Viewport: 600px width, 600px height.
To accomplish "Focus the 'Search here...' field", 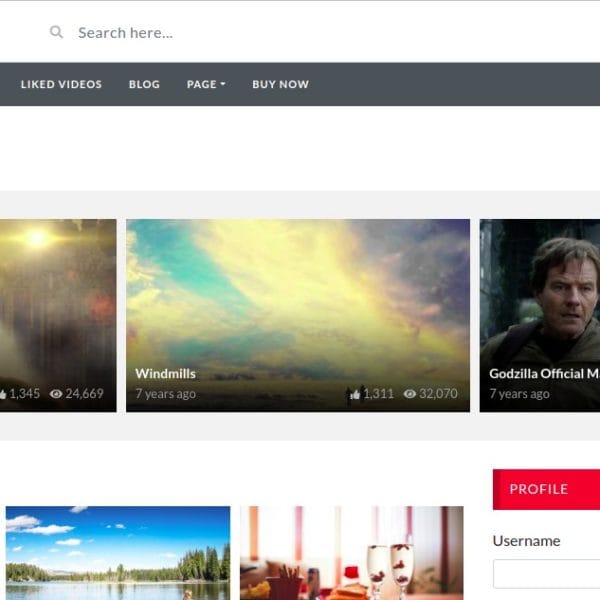I will (x=300, y=32).
